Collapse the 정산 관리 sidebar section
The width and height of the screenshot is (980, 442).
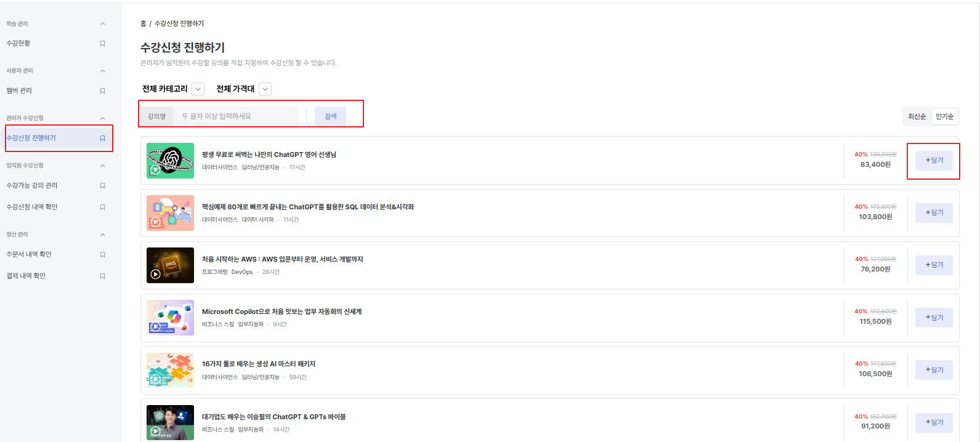pyautogui.click(x=102, y=235)
